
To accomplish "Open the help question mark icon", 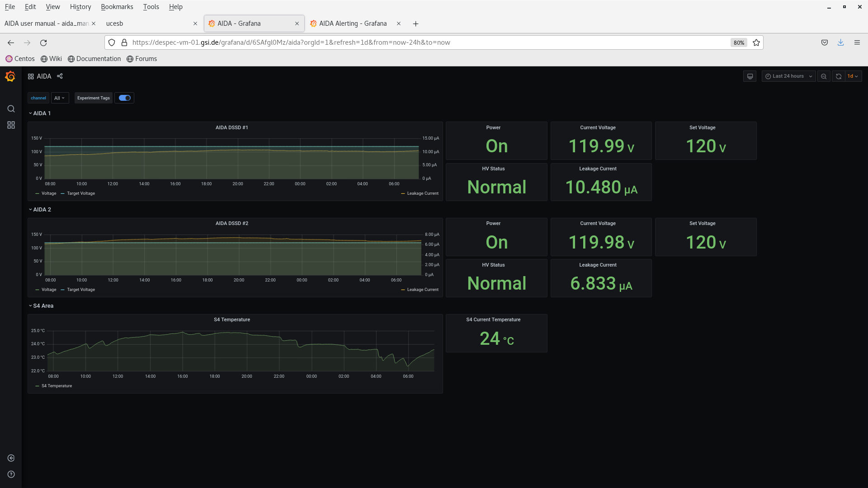I will coord(11,474).
